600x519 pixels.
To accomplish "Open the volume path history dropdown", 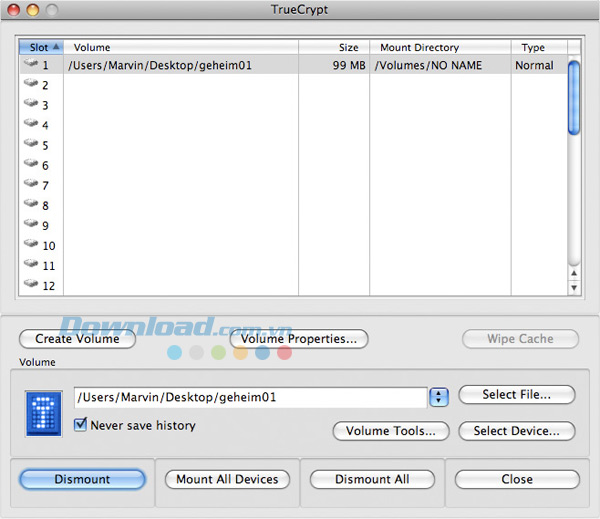I will (x=439, y=397).
